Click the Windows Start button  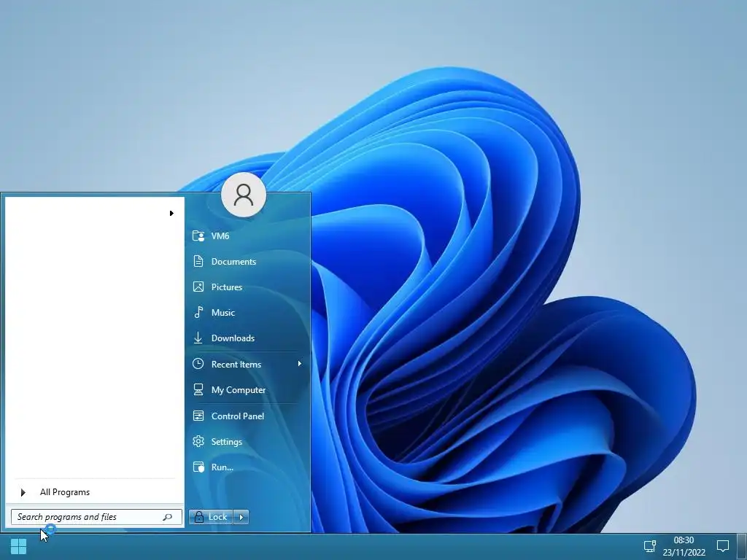[x=18, y=547]
